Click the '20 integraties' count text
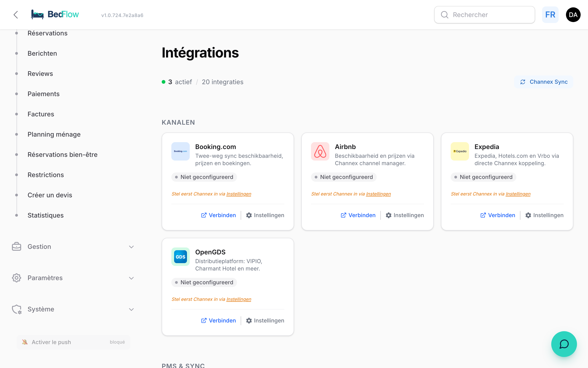This screenshot has height=368, width=588. [223, 82]
